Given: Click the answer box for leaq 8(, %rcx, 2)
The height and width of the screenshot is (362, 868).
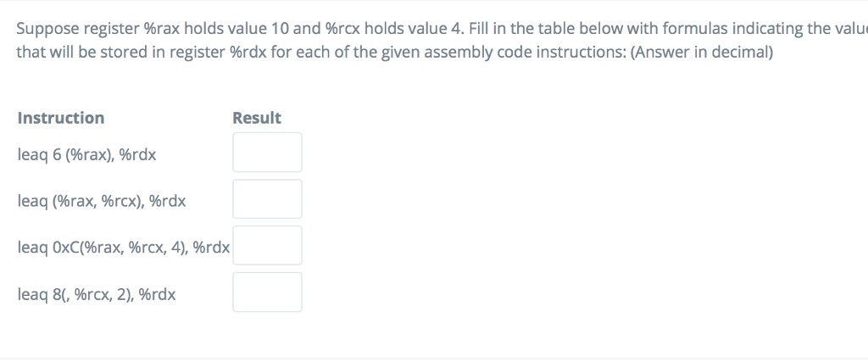Looking at the screenshot, I should (x=267, y=292).
